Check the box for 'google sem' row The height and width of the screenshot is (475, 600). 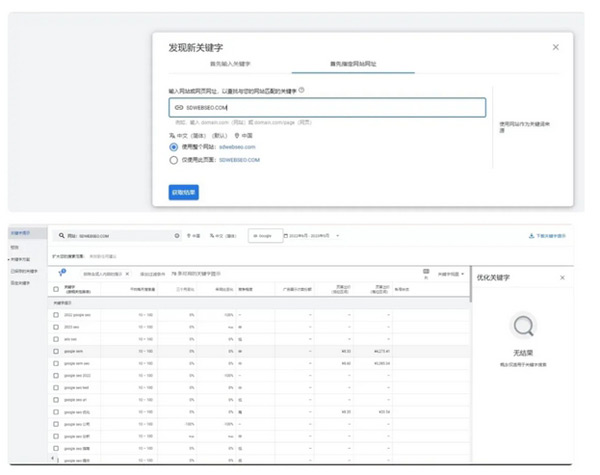(x=56, y=353)
